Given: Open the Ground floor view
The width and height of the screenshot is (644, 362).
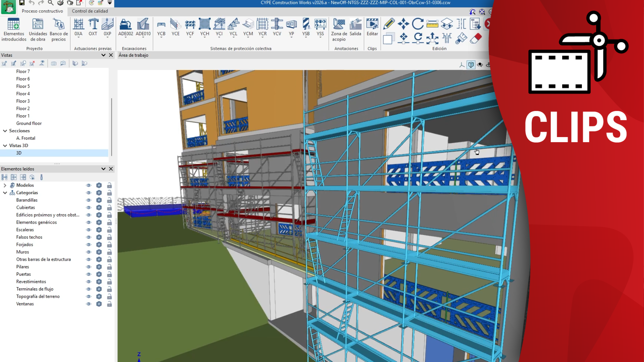Looking at the screenshot, I should coord(29,123).
